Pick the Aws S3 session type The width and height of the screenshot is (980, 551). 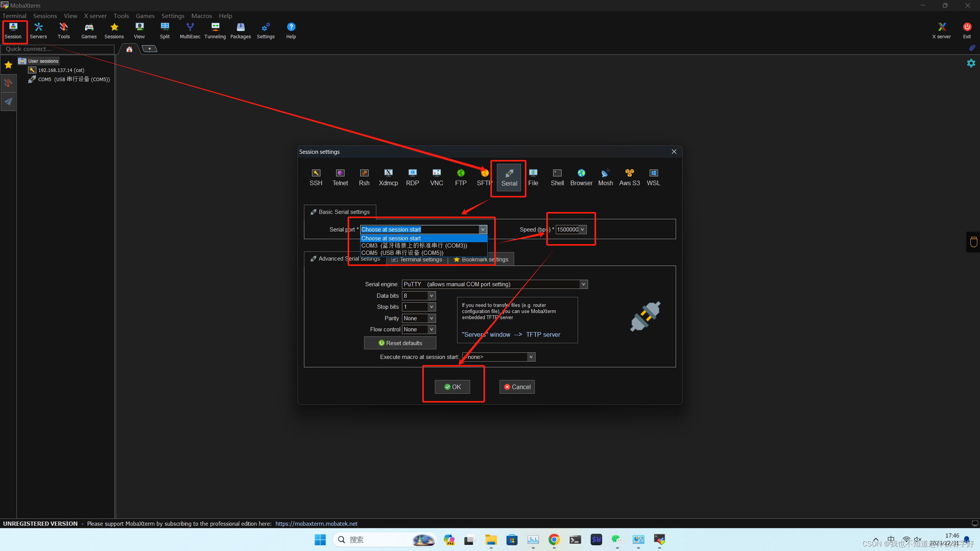[629, 177]
